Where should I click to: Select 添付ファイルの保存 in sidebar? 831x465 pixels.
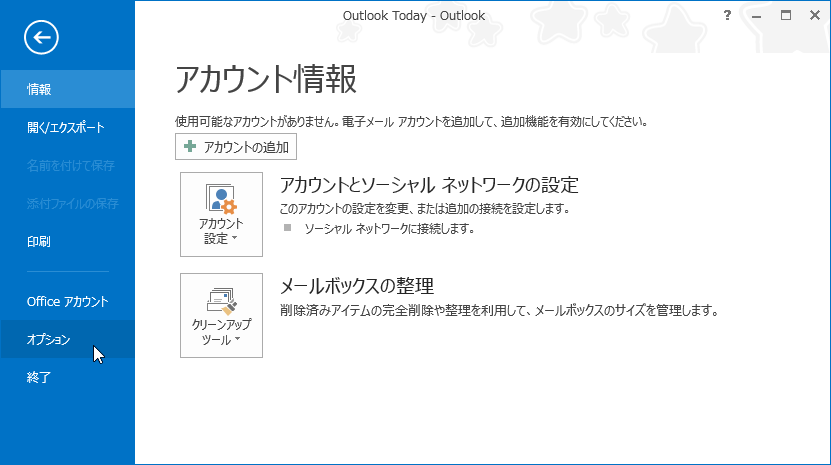click(67, 204)
